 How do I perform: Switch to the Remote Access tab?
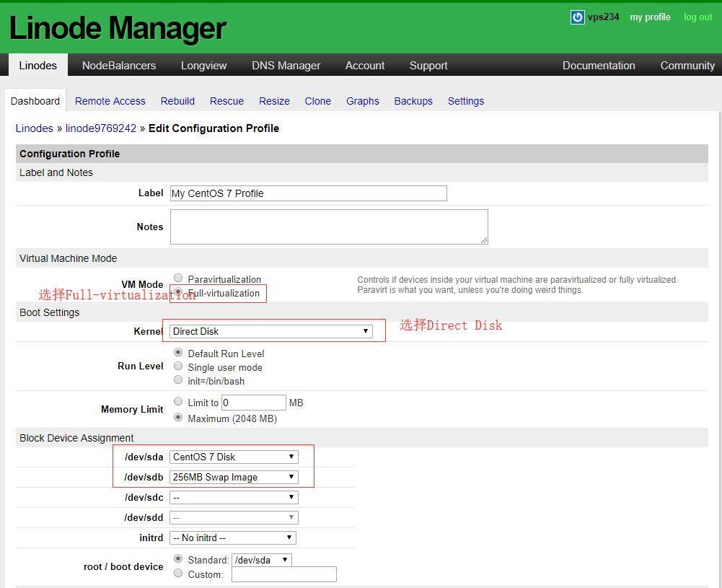(110, 101)
